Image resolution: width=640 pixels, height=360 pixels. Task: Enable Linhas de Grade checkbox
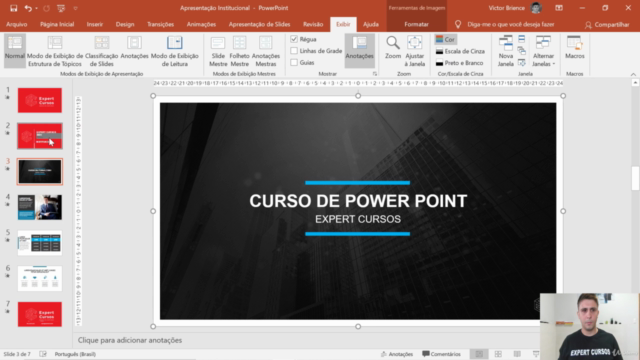click(294, 51)
